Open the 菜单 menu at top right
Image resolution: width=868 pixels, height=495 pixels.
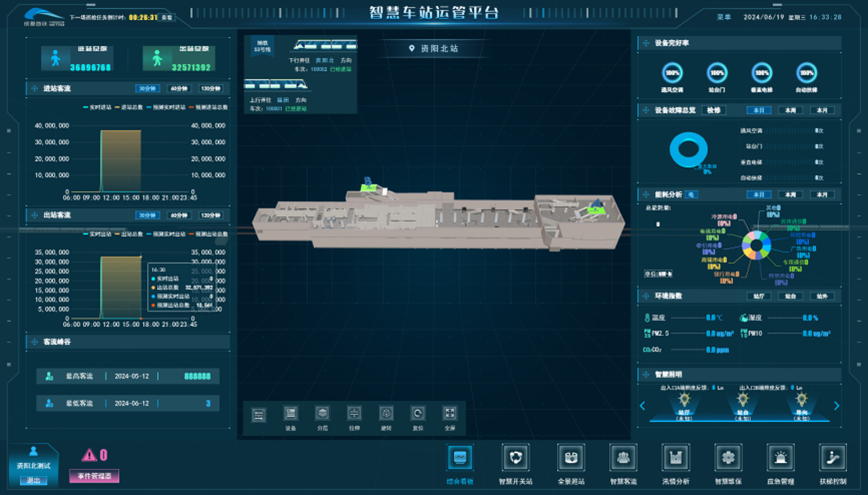tap(724, 17)
